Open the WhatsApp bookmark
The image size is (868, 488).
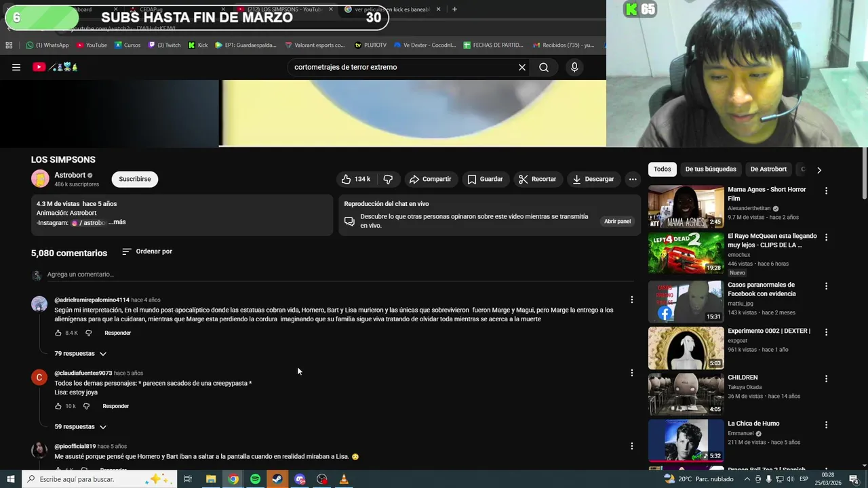click(x=47, y=45)
